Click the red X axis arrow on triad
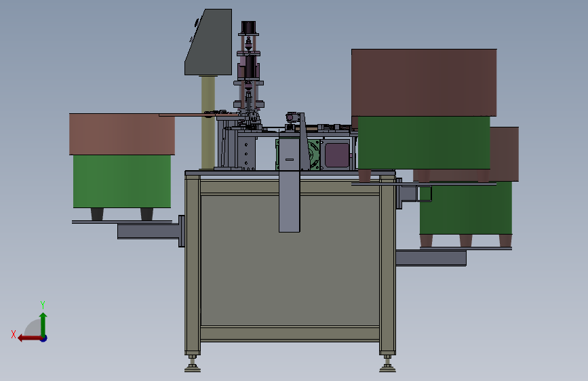The image size is (588, 381). 29,338
